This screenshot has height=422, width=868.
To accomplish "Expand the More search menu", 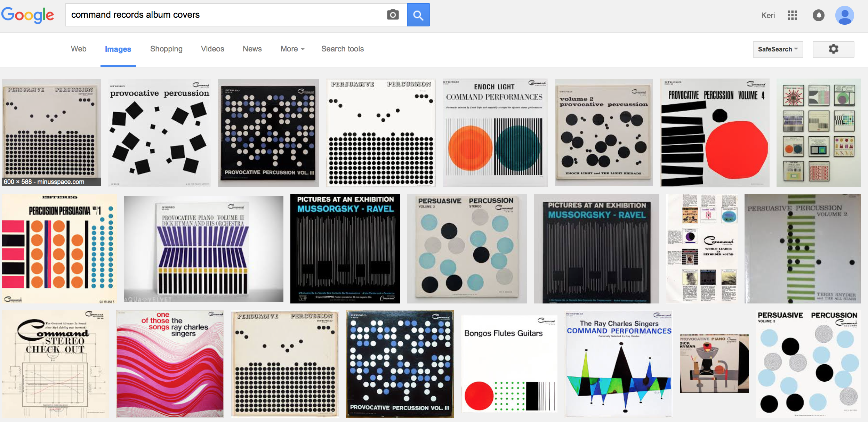I will tap(292, 49).
